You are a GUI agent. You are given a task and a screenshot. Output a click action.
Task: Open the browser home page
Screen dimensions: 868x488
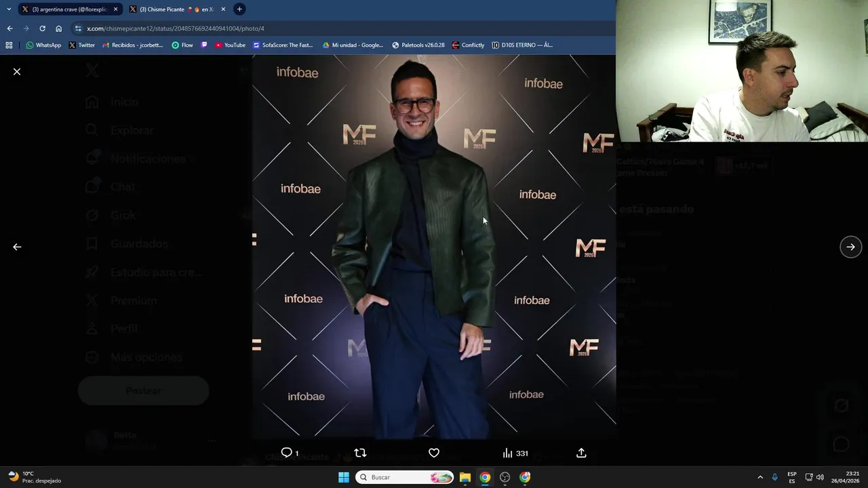click(x=58, y=28)
